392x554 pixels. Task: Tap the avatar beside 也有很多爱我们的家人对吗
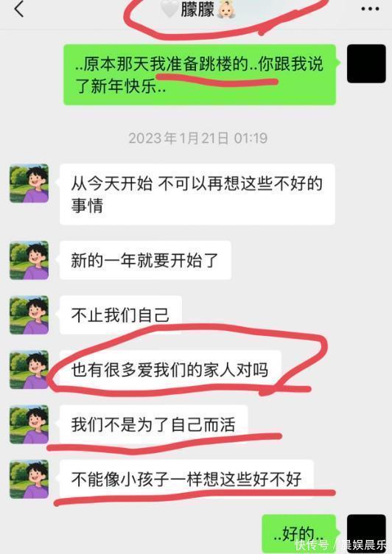(x=29, y=370)
